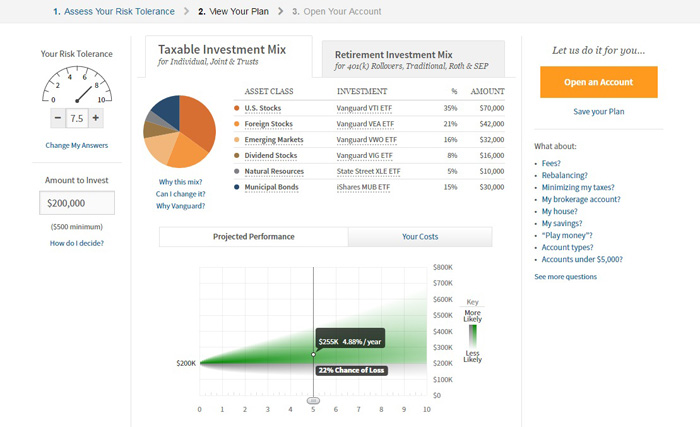Click the orange Open an Account button
The image size is (700, 427).
click(599, 82)
